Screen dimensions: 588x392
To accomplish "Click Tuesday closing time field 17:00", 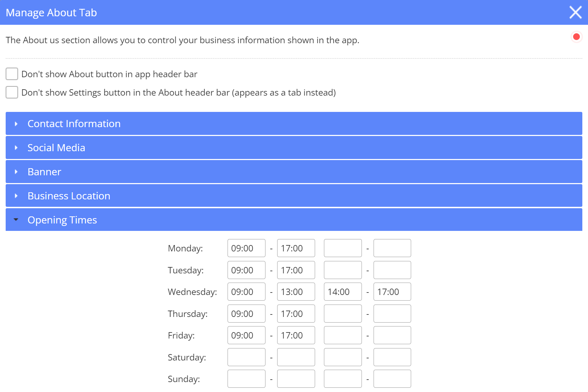I will (296, 270).
